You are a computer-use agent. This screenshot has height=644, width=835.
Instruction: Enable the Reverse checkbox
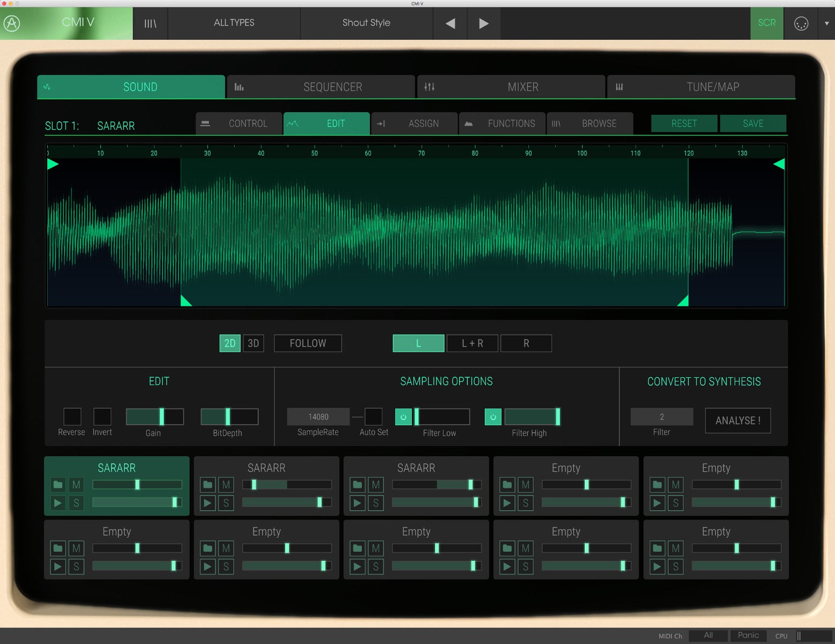tap(72, 416)
